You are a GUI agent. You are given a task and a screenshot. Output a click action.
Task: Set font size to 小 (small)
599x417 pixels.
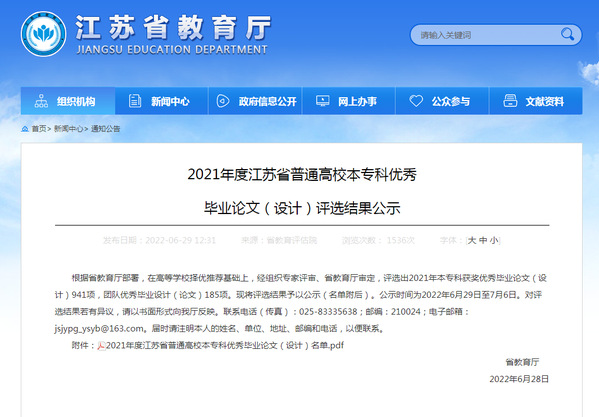tap(494, 240)
